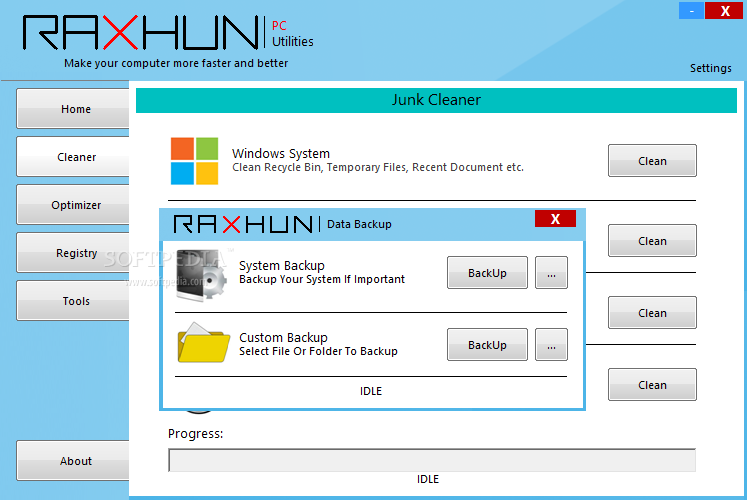Open the About page
This screenshot has height=500, width=747.
73,461
